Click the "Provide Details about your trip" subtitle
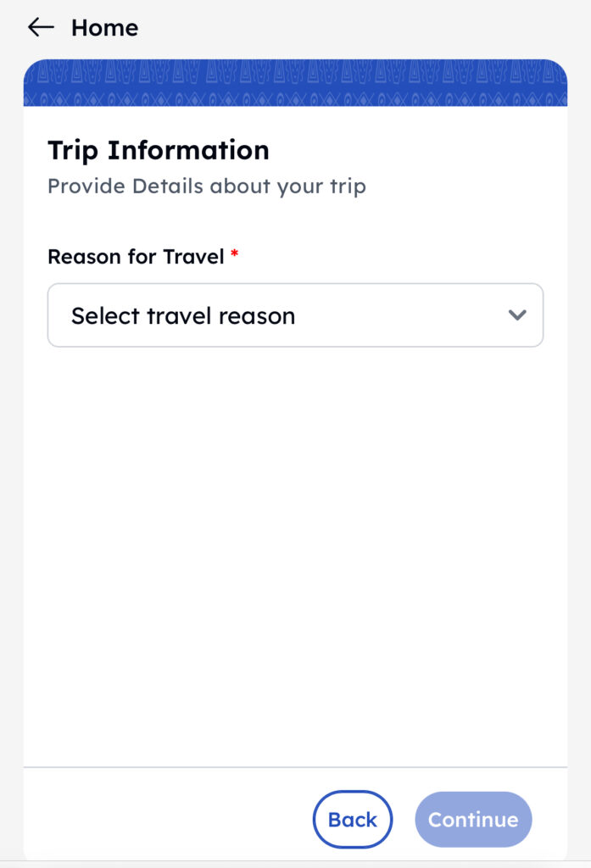The image size is (591, 868). pos(207,186)
